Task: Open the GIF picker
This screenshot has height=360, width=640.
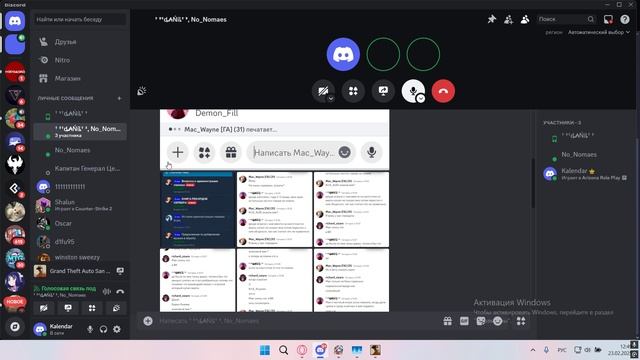Action: [464, 321]
